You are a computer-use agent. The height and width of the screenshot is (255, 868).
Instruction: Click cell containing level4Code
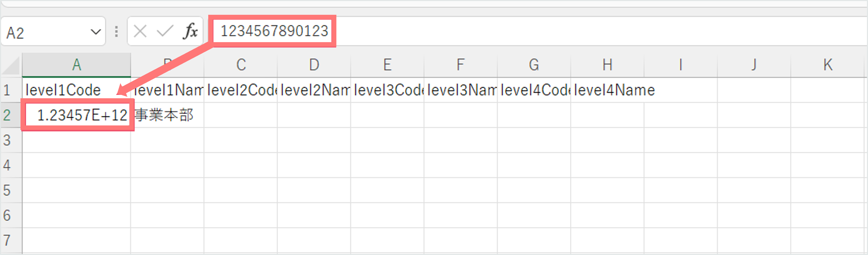(534, 90)
